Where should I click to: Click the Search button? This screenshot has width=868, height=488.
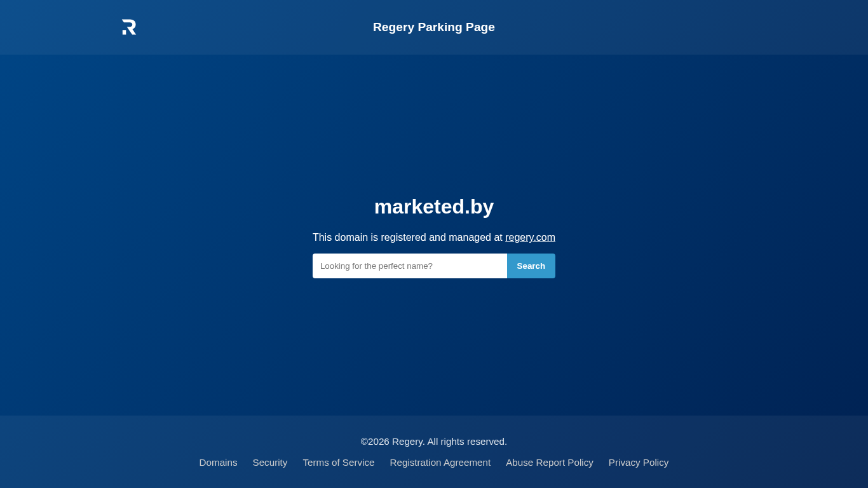[x=531, y=266]
